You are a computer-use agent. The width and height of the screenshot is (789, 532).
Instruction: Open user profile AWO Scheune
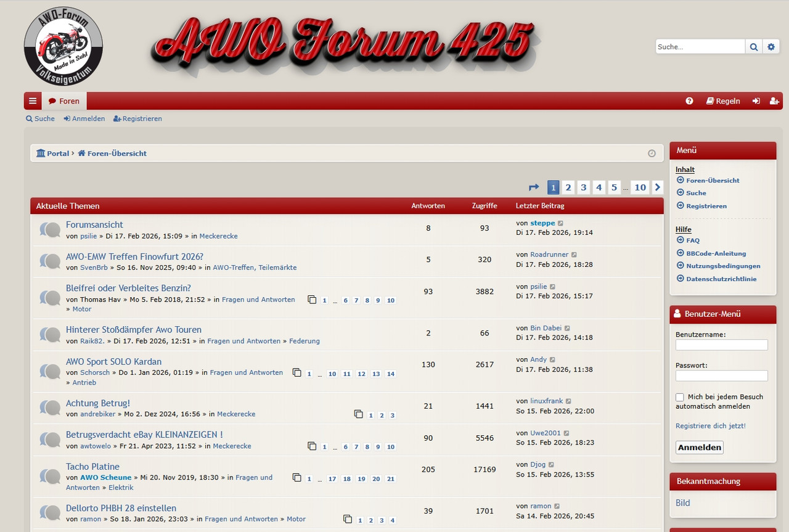(106, 478)
